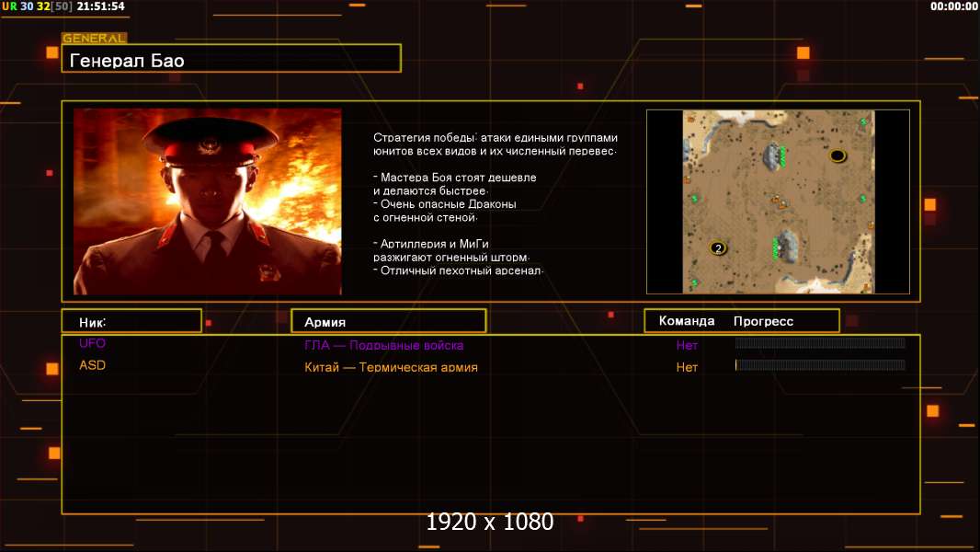Click the 21:51:54 clock at top left

coord(100,6)
